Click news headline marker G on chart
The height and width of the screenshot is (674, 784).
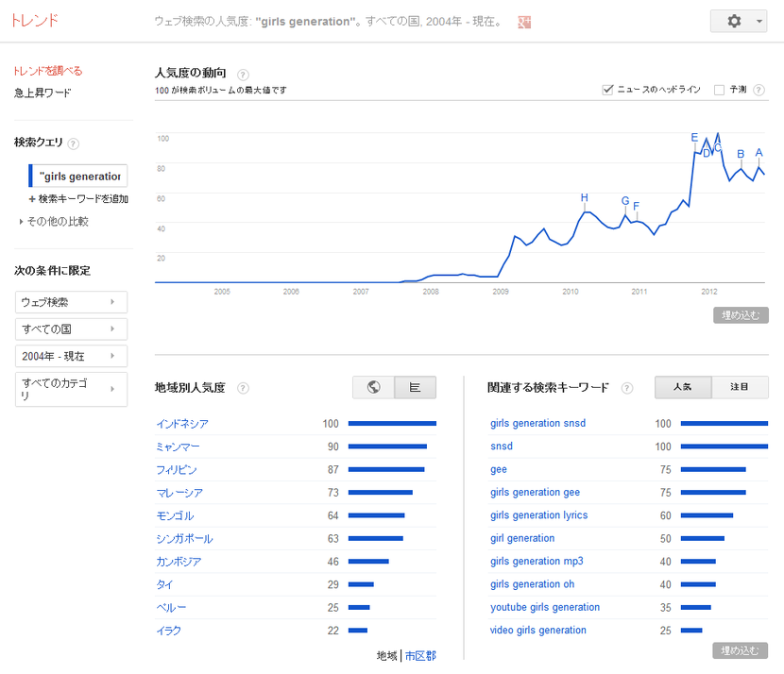point(625,201)
